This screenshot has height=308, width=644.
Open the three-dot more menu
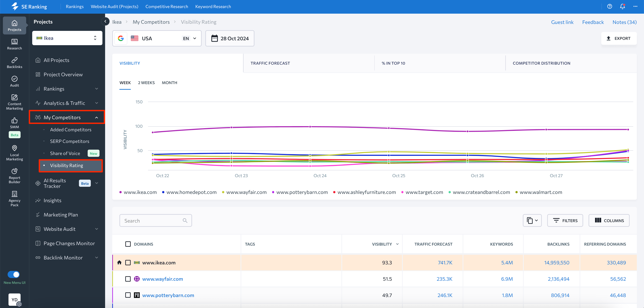tap(635, 6)
